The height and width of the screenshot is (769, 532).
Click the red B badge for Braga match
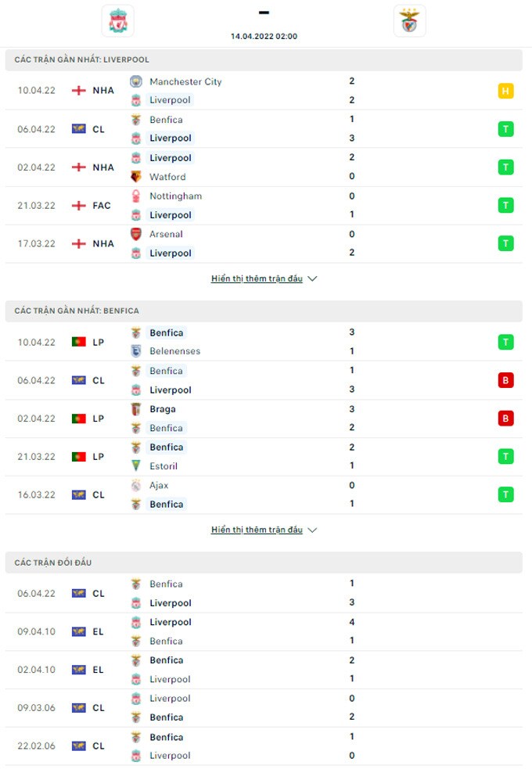505,419
